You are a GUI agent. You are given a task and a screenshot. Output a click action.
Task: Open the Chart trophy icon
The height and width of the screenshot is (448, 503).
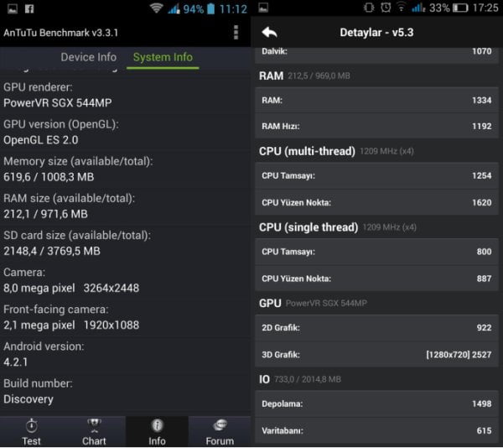(x=94, y=431)
